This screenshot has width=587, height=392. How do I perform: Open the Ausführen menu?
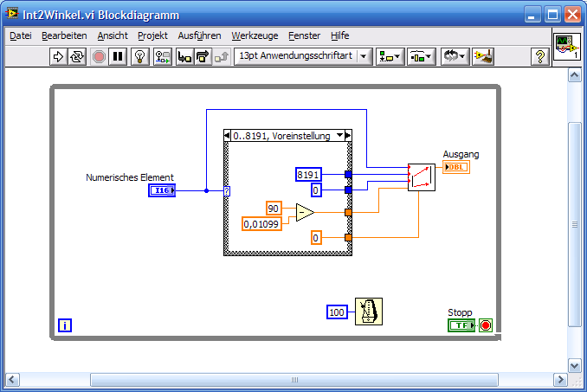point(199,35)
